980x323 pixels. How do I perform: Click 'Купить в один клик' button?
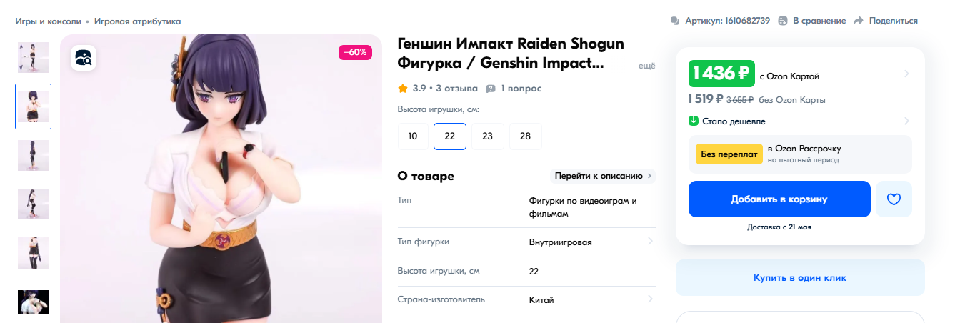tap(800, 277)
